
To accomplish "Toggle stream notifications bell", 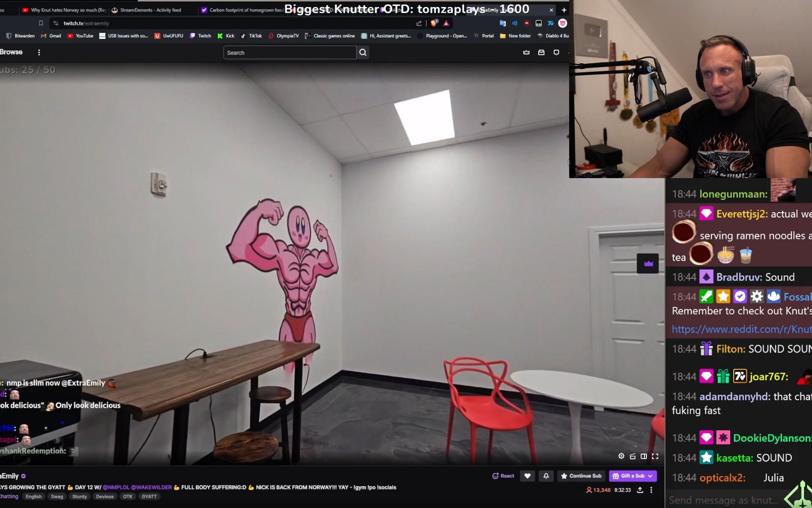I will pyautogui.click(x=546, y=476).
